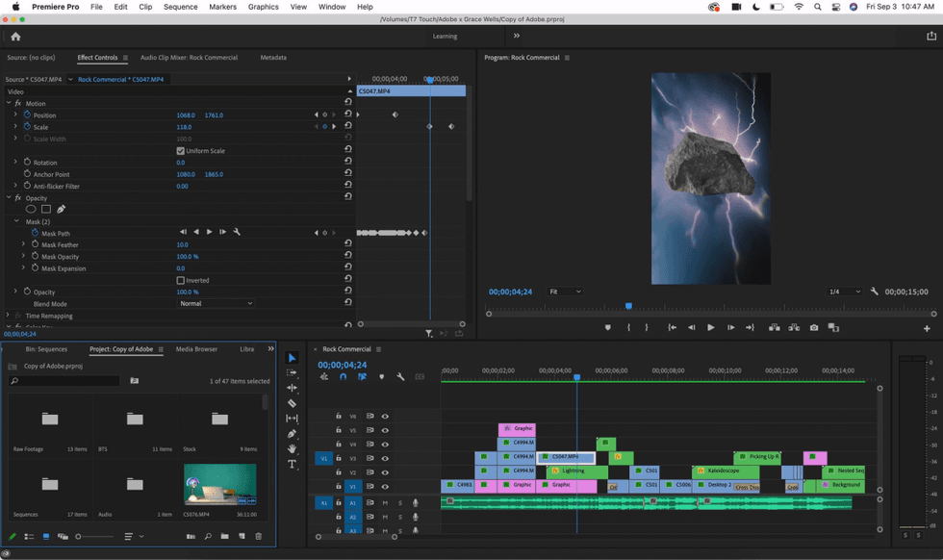Select the Pen tool in timeline toolbar

[293, 434]
